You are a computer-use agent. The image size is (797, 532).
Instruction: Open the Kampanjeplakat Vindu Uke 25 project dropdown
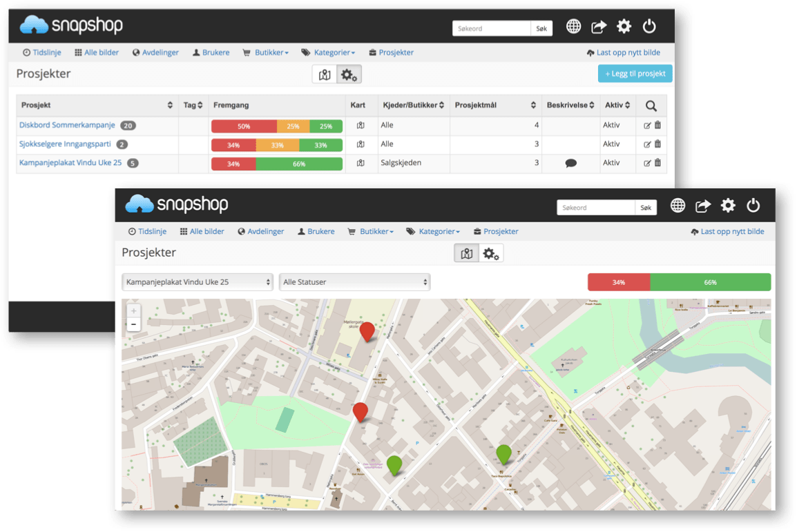coord(198,282)
